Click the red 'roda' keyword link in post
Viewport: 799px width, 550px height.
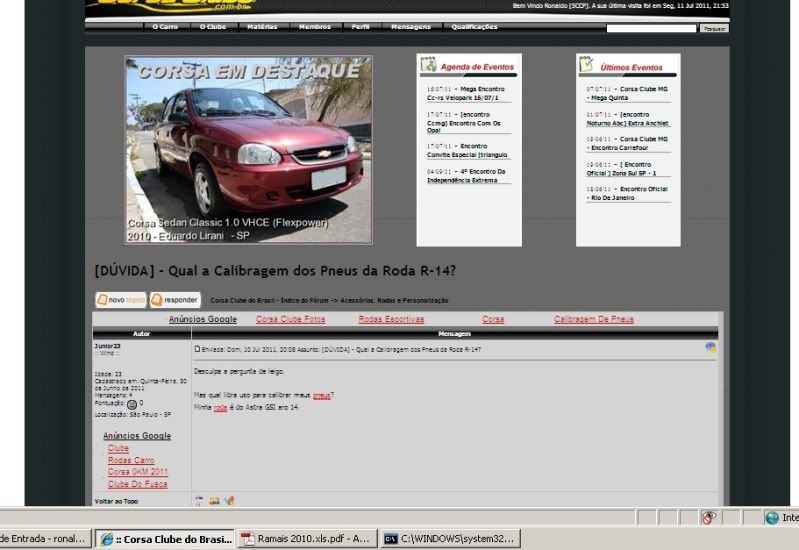coord(220,408)
